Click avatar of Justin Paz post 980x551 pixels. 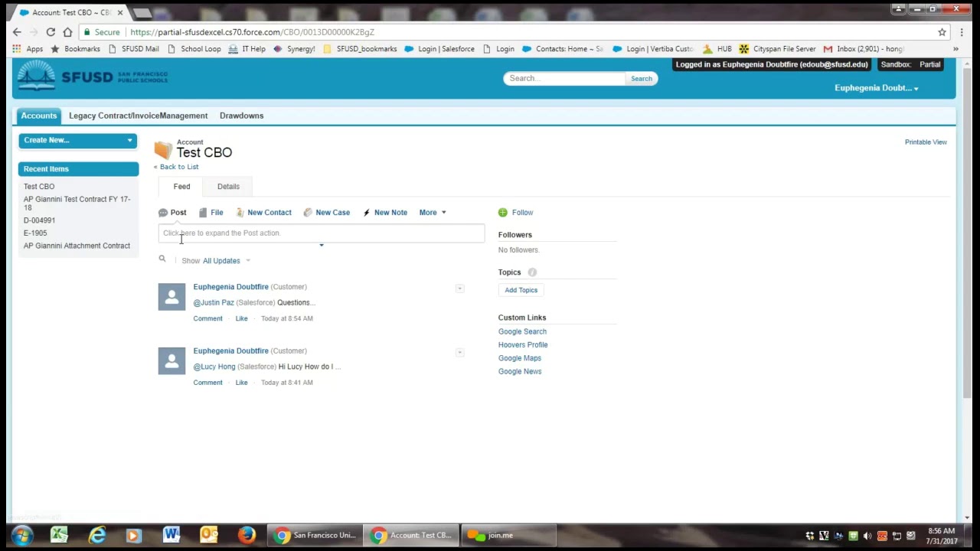coord(171,297)
